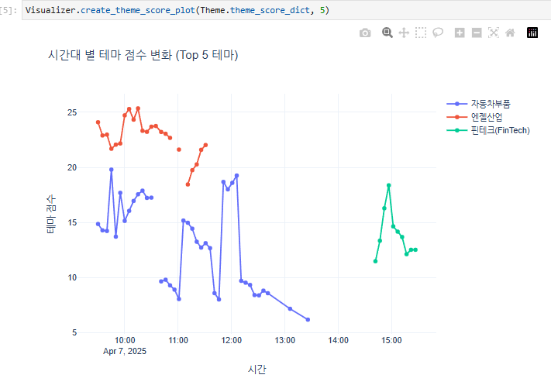Click the code cell input line
Screen dimensions: 551x392
(x=287, y=10)
